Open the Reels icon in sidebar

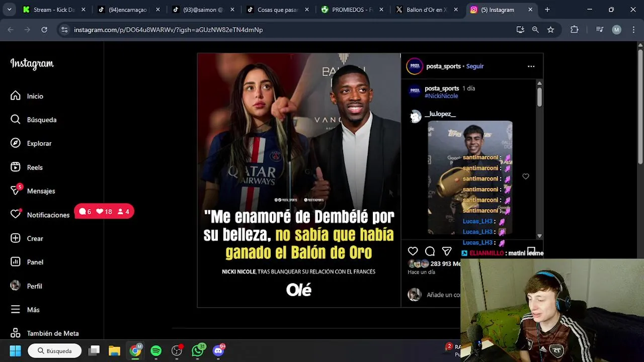(16, 167)
